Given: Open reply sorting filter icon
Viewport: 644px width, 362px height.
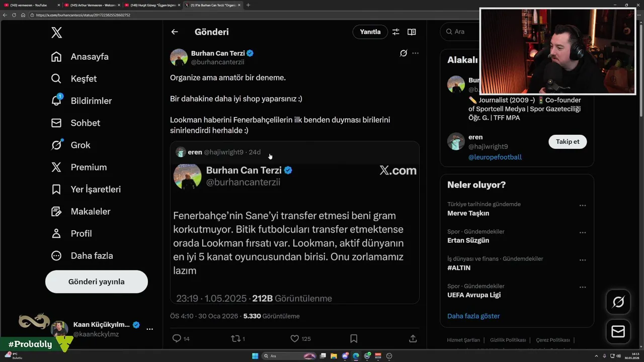Looking at the screenshot, I should click(x=396, y=32).
